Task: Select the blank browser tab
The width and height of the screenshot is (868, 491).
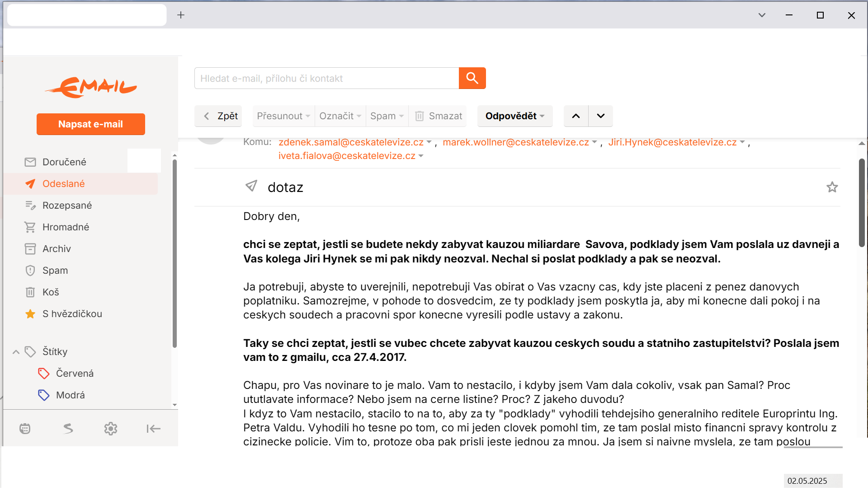Action: tap(87, 15)
